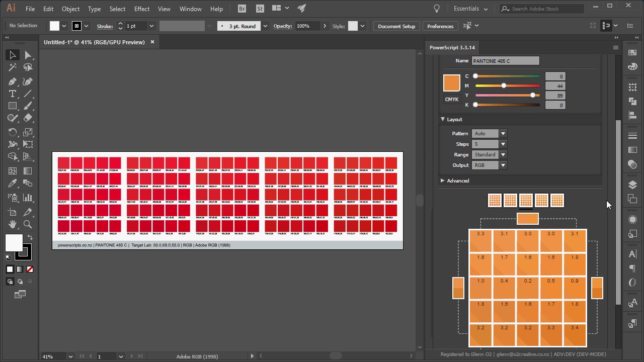Open the Type menu
Image resolution: width=644 pixels, height=362 pixels.
[x=94, y=9]
